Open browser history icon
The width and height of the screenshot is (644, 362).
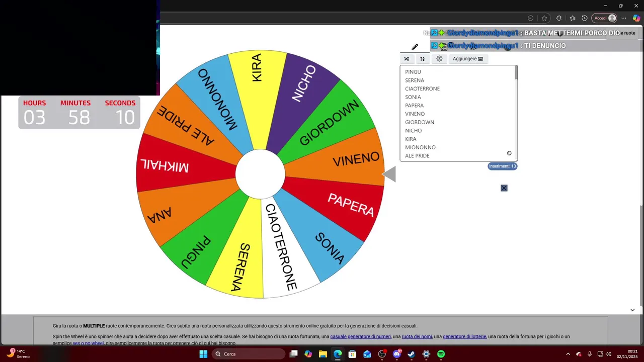click(585, 18)
